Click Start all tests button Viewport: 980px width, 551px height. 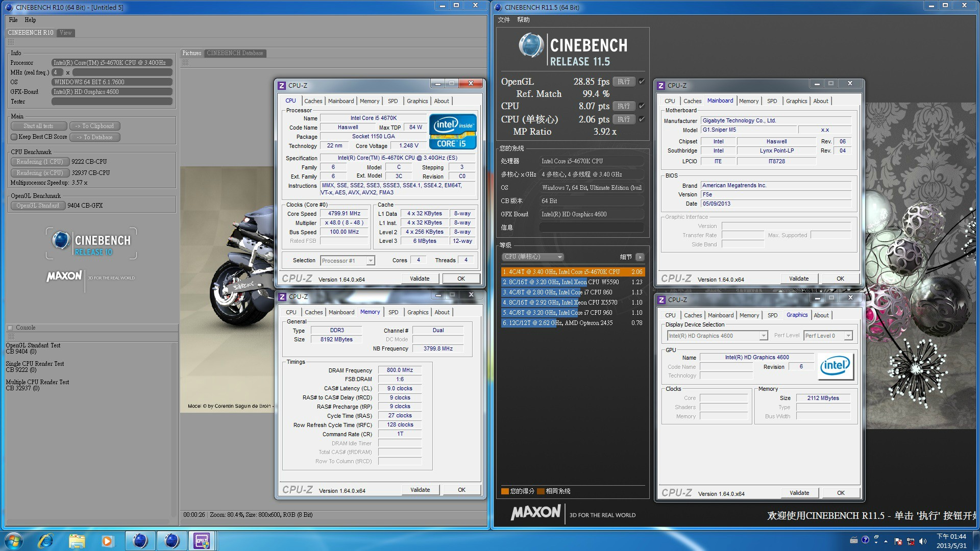point(38,126)
